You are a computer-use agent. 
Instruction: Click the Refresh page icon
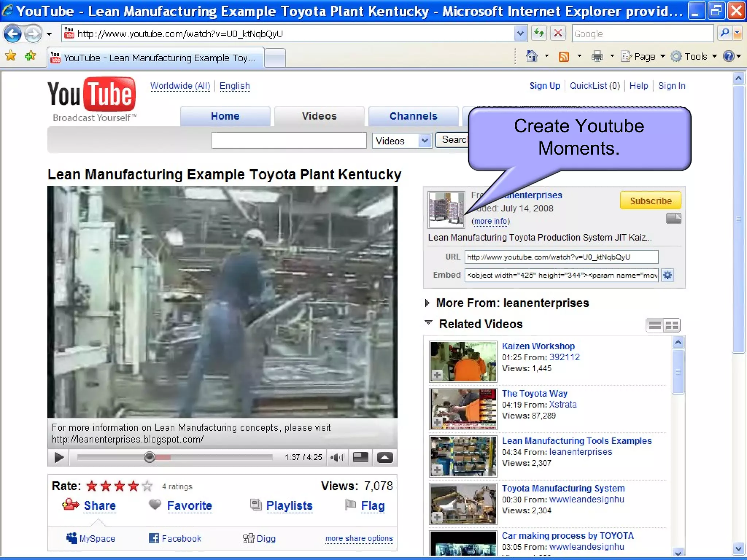click(539, 34)
